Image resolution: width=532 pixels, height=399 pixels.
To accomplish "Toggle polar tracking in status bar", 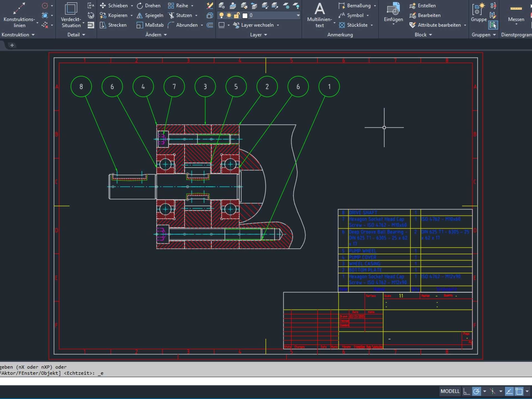I will 476,391.
